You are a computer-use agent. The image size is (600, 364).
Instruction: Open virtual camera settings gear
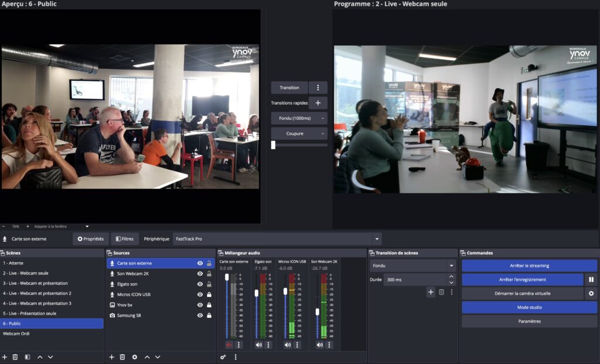[591, 294]
